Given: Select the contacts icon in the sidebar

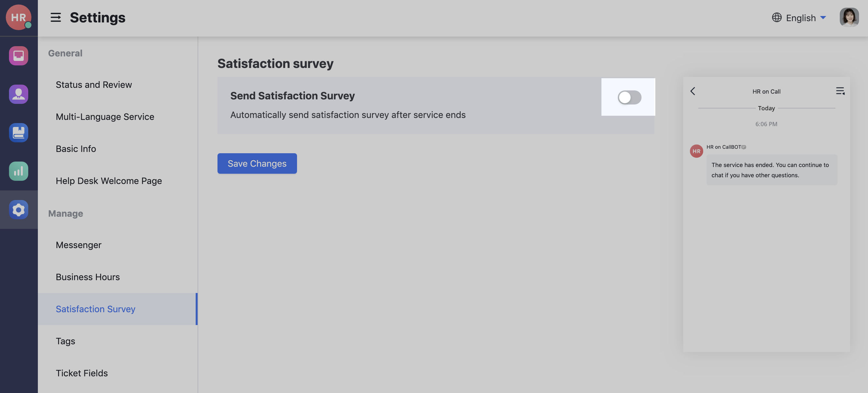Looking at the screenshot, I should pos(19,94).
